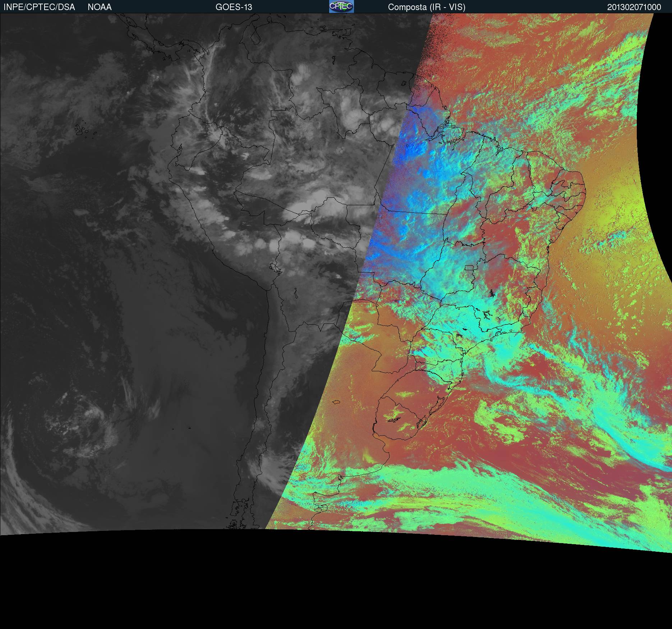Click the GOES-13 satellite label
This screenshot has width=672, height=629.
[234, 7]
